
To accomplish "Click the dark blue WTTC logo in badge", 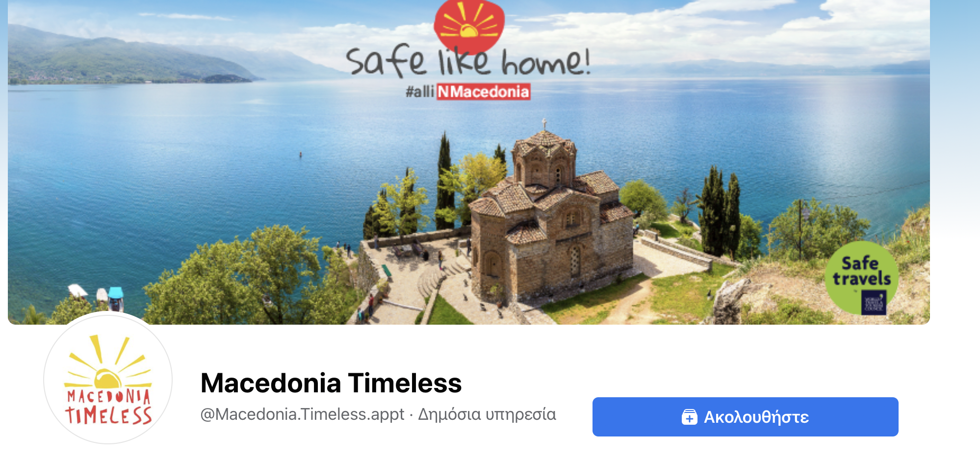I will tap(874, 302).
